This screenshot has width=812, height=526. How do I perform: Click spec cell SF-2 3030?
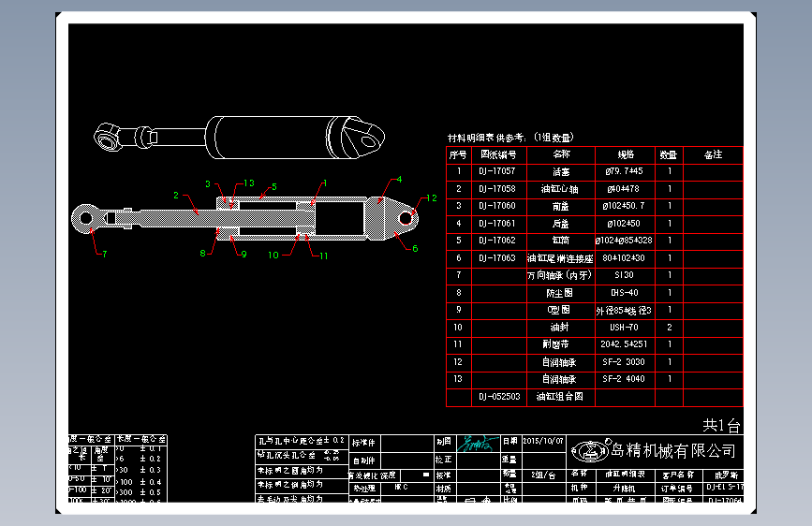[x=624, y=362]
